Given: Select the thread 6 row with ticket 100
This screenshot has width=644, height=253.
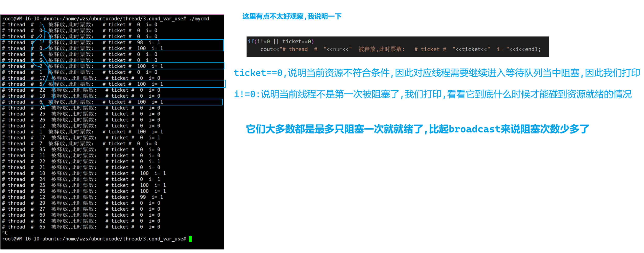Looking at the screenshot, I should [x=83, y=102].
